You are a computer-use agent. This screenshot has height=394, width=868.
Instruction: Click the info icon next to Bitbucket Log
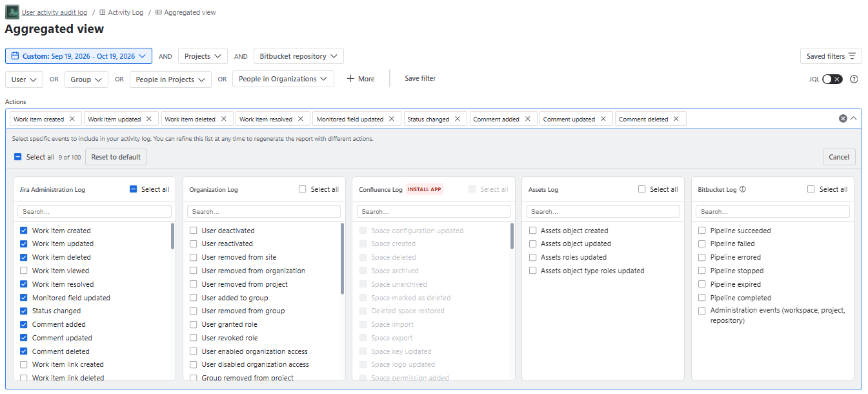coord(742,189)
